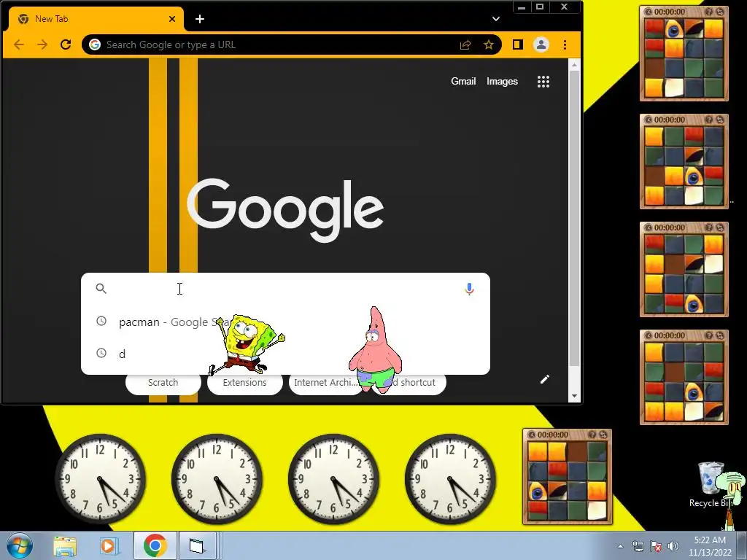The image size is (747, 560).
Task: Focus the Google search box
Action: click(285, 289)
